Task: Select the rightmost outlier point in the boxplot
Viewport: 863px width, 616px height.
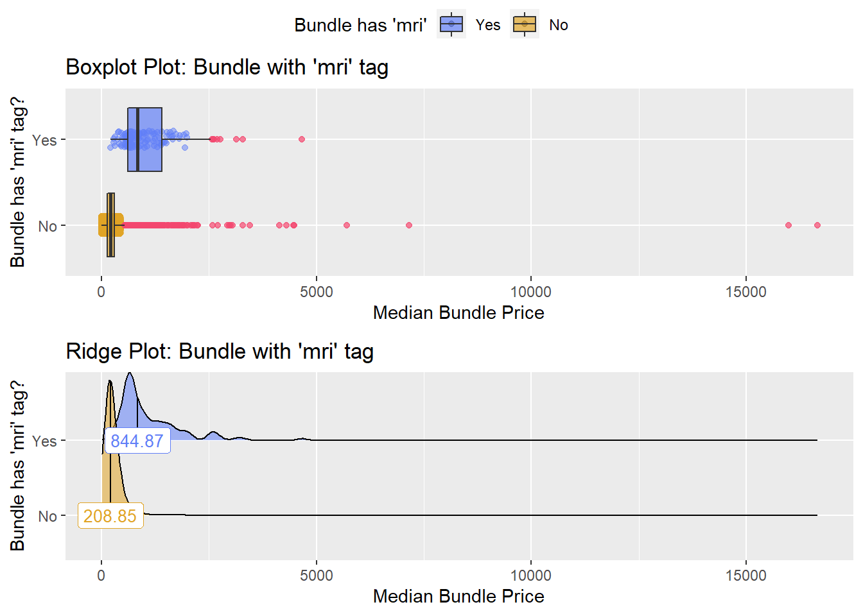Action: [817, 225]
